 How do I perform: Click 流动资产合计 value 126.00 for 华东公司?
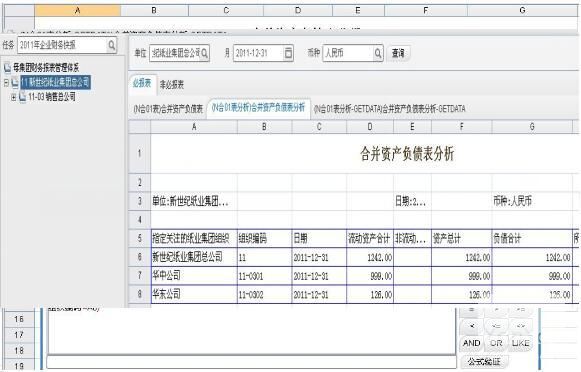370,295
